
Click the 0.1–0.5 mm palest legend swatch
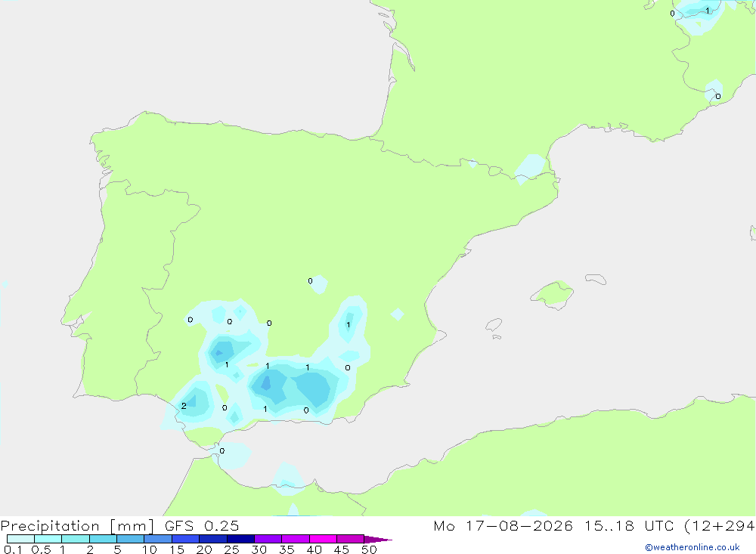tap(20, 539)
